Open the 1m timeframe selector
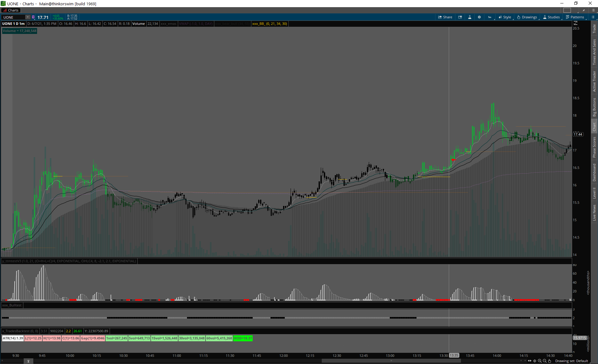Image resolution: width=598 pixels, height=364 pixels. (x=490, y=17)
